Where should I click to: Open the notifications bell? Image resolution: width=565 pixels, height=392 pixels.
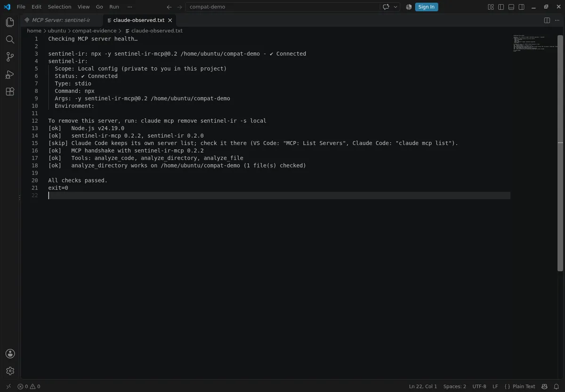click(556, 386)
